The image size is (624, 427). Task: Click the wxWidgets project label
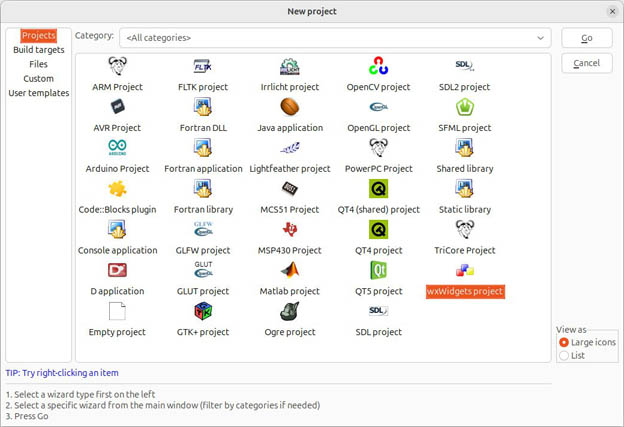[465, 291]
